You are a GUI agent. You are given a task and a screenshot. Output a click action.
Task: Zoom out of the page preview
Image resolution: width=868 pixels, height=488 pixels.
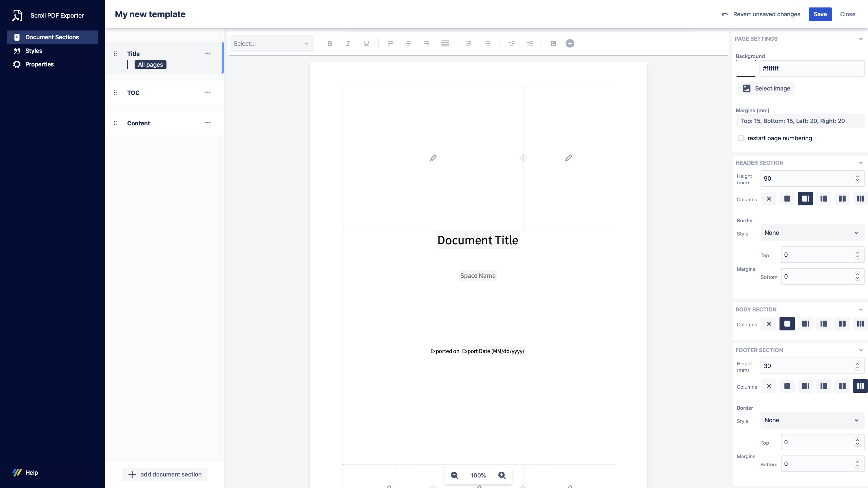click(454, 475)
